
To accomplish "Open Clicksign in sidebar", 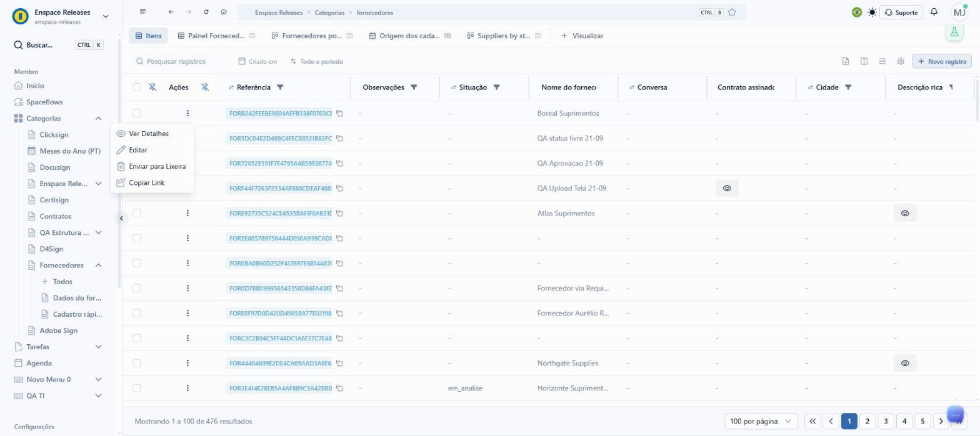I will coord(54,135).
